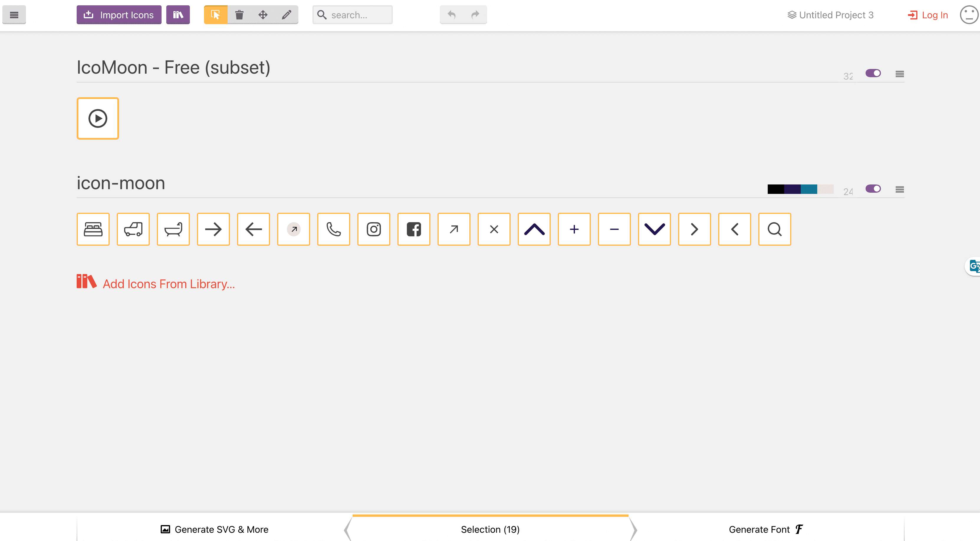
Task: Click the IcoMoon - Free (subset) title
Action: tap(173, 67)
